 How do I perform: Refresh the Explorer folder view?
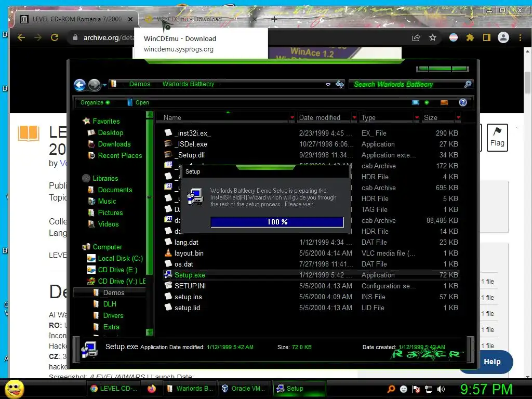coord(340,85)
